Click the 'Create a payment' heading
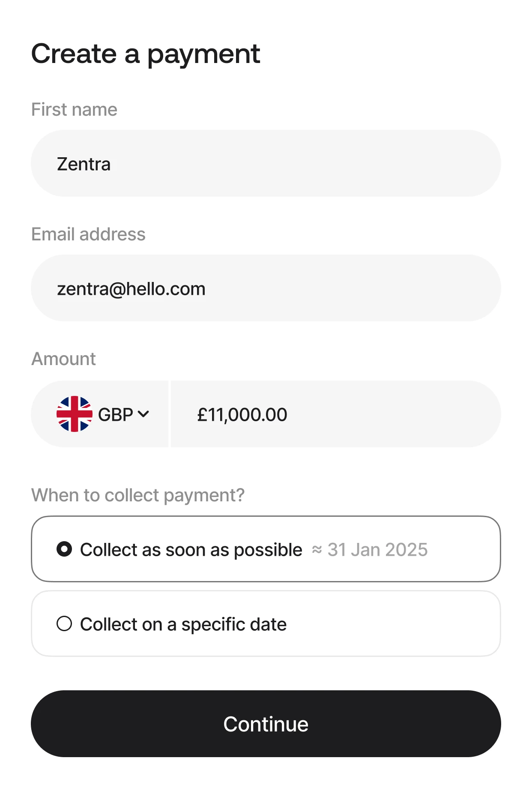This screenshot has height=788, width=532. (x=146, y=54)
